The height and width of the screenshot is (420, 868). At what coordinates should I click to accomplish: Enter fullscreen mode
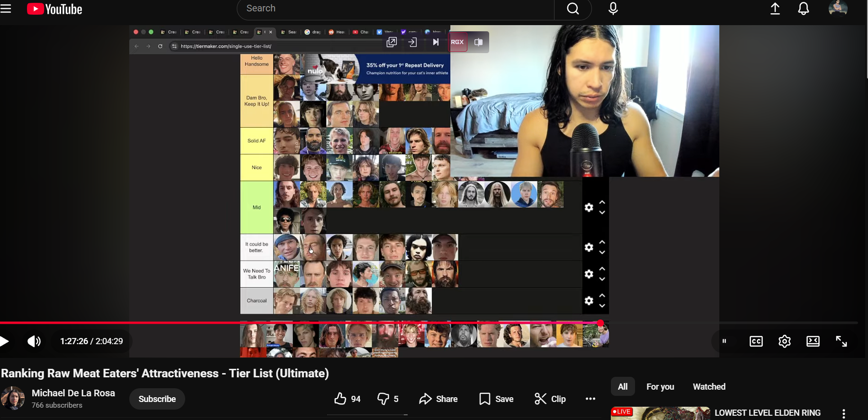(x=841, y=341)
